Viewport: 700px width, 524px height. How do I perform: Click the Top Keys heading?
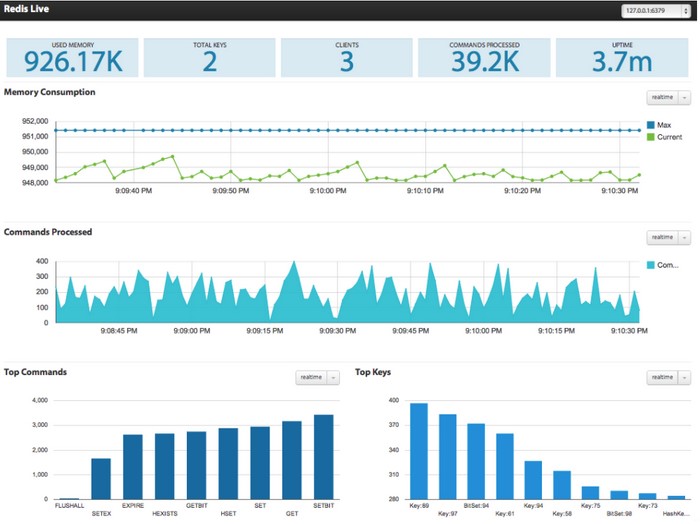point(373,372)
